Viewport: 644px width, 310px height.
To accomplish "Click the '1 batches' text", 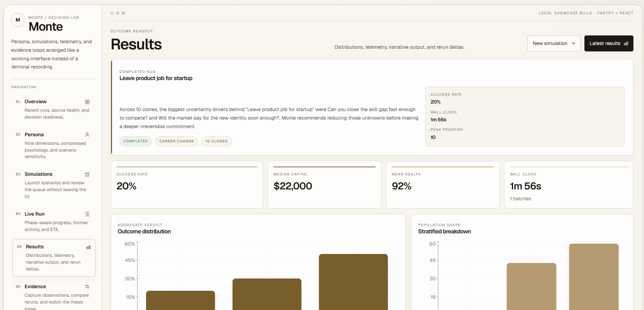I will pyautogui.click(x=520, y=199).
